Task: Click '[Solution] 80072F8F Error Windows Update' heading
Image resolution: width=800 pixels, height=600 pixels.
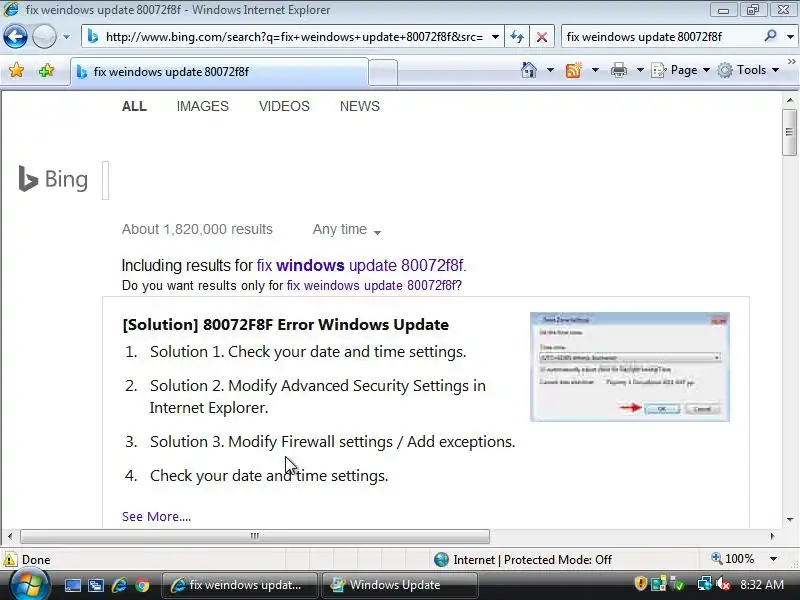Action: tap(286, 324)
